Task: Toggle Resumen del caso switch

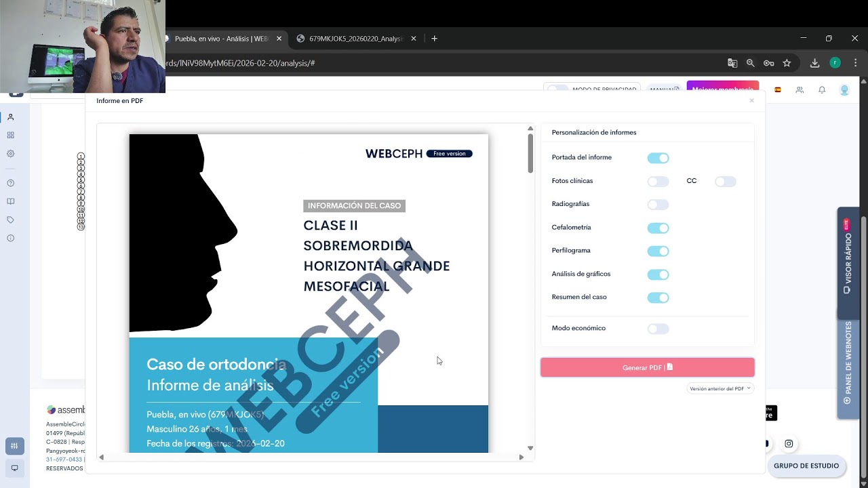Action: (x=658, y=298)
